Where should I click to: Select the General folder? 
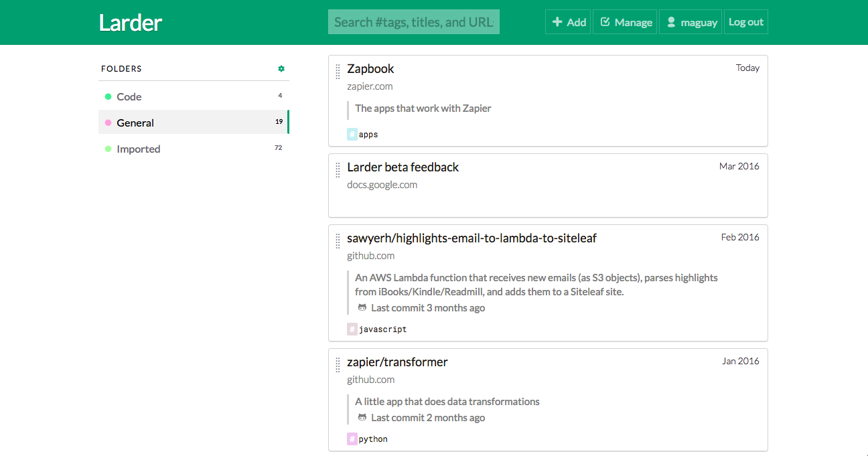(194, 123)
